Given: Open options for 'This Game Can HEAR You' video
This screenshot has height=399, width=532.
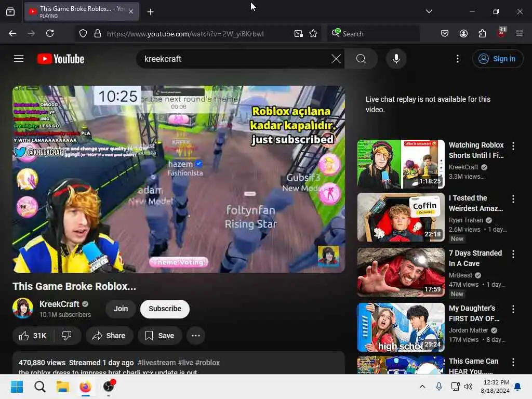Looking at the screenshot, I should (x=513, y=362).
